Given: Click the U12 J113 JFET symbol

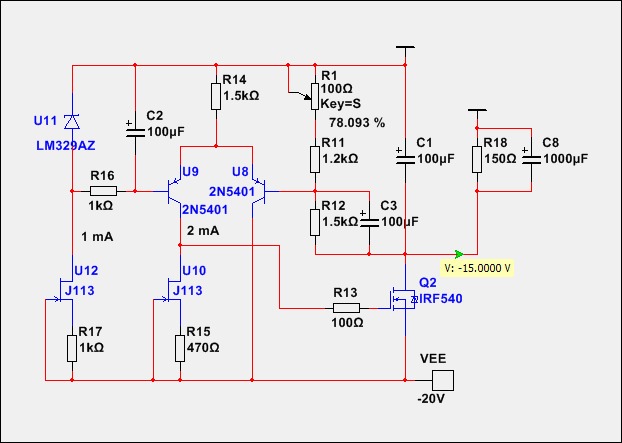Looking at the screenshot, I should tap(63, 290).
